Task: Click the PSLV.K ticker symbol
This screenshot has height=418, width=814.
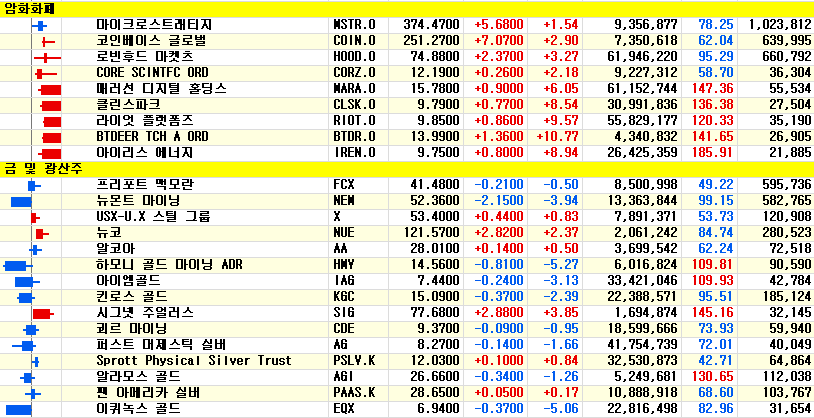Action: tap(354, 360)
